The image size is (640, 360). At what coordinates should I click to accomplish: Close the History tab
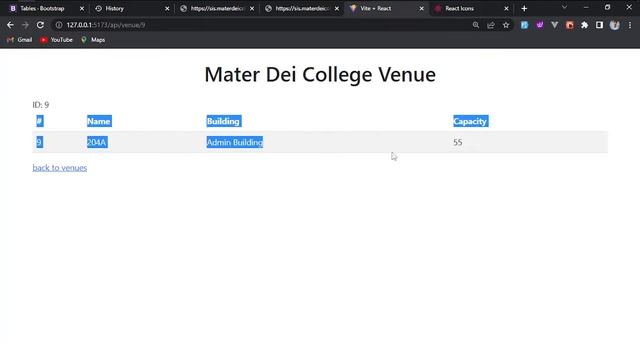[167, 8]
